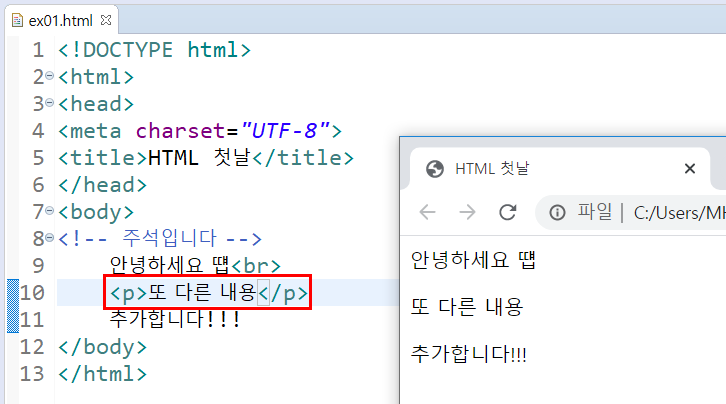Click the closing html tag on line 13
The height and width of the screenshot is (404, 726).
(102, 374)
